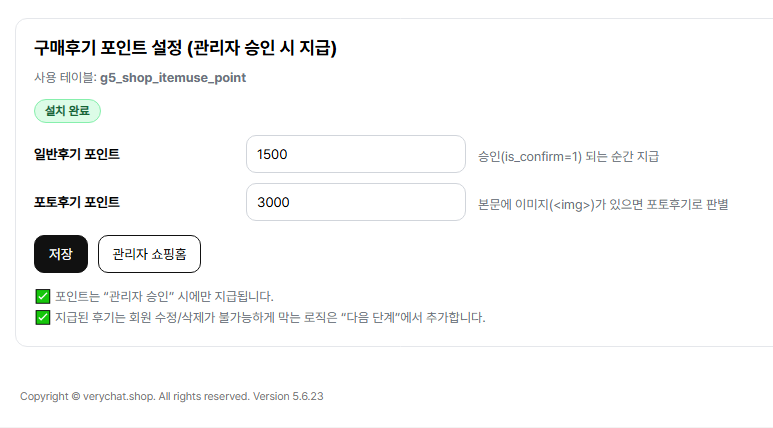Open the 관리자 쇼핑홈 admin shop link
This screenshot has width=773, height=428.
[149, 254]
